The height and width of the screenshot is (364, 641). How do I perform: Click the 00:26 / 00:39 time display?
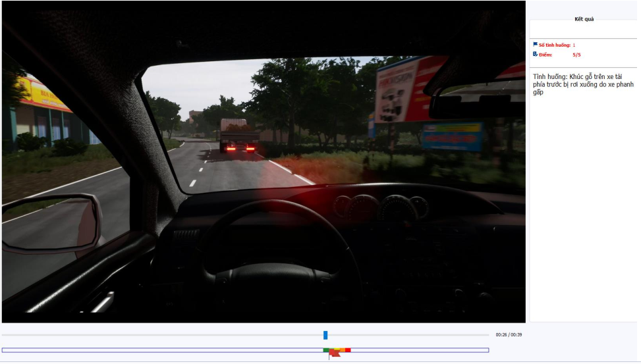pos(509,335)
